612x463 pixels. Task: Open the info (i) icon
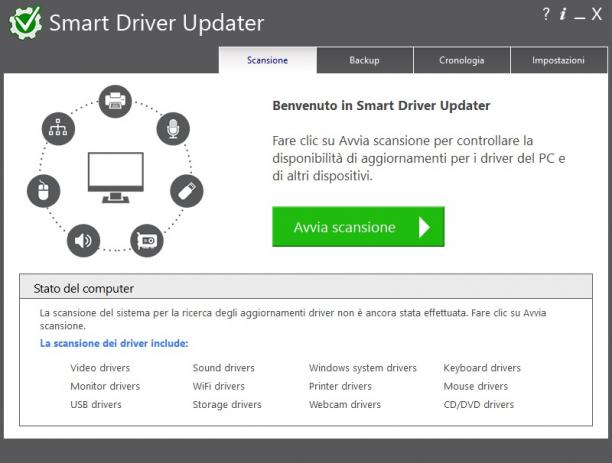point(563,14)
